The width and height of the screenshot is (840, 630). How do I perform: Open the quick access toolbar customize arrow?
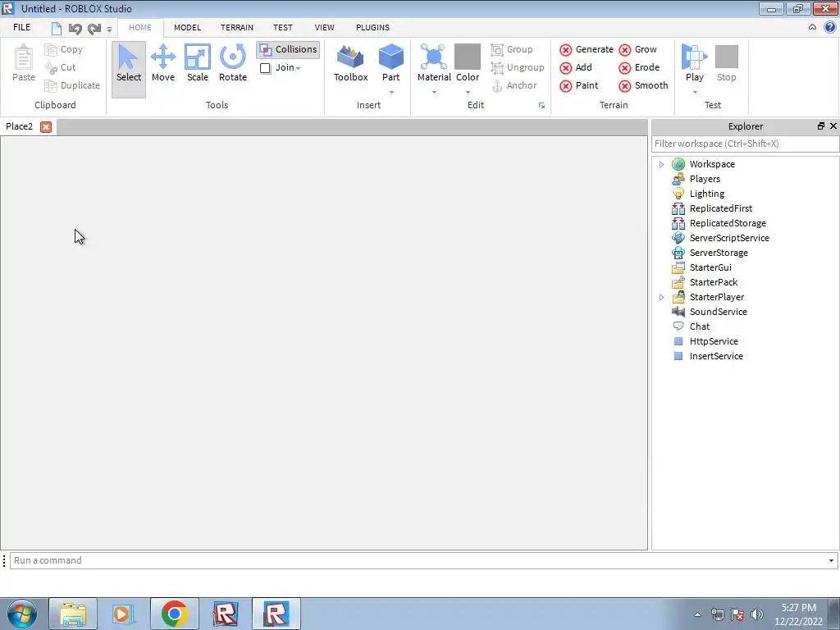point(109,30)
